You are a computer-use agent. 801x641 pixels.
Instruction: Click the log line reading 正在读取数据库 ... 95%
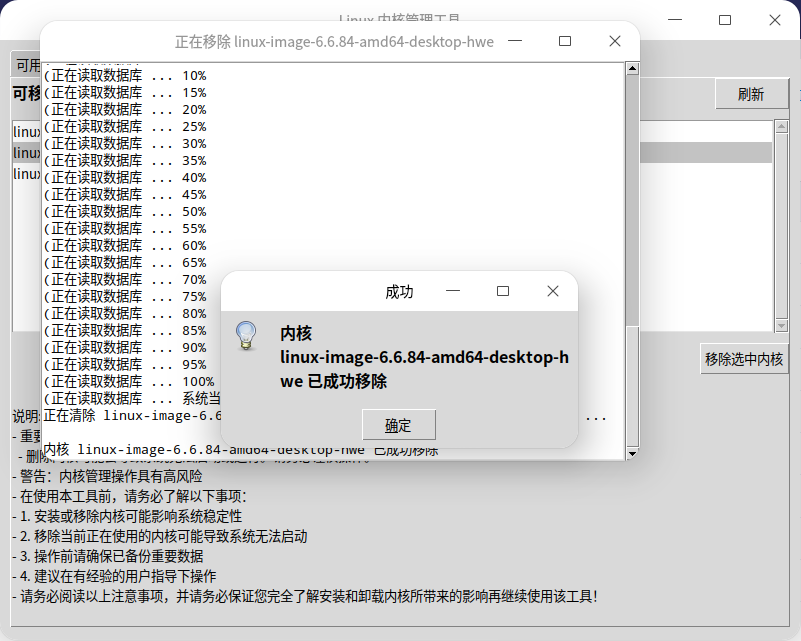point(125,365)
